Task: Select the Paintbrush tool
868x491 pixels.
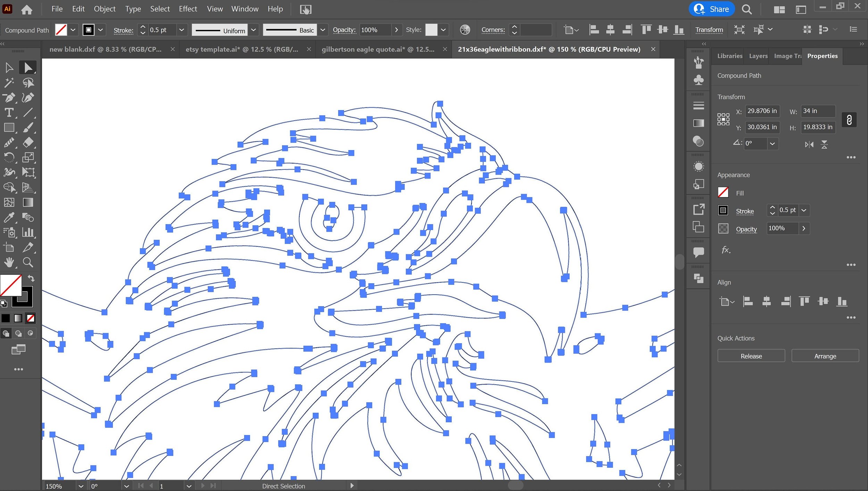Action: 28,128
